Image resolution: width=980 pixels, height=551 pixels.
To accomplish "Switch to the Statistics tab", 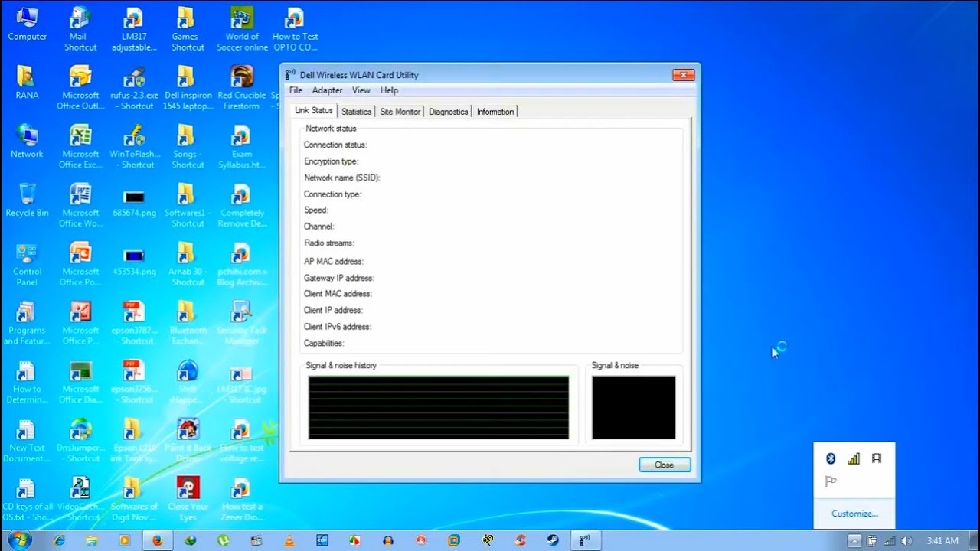I will click(356, 112).
